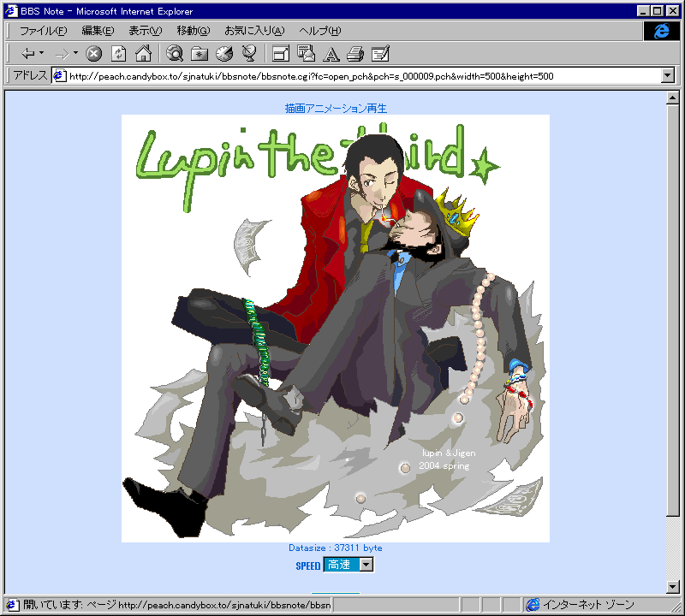Open the ファイル(F) menu

[x=44, y=31]
